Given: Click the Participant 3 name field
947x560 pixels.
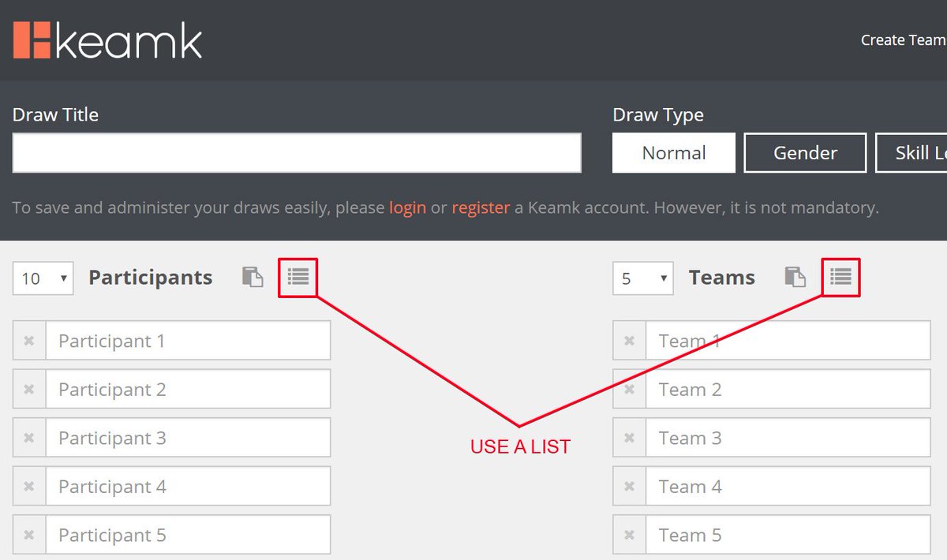Looking at the screenshot, I should coord(188,438).
